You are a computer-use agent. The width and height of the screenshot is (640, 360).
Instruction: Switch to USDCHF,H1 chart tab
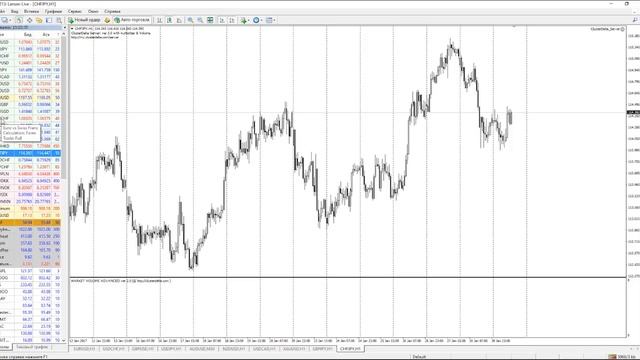(113, 349)
